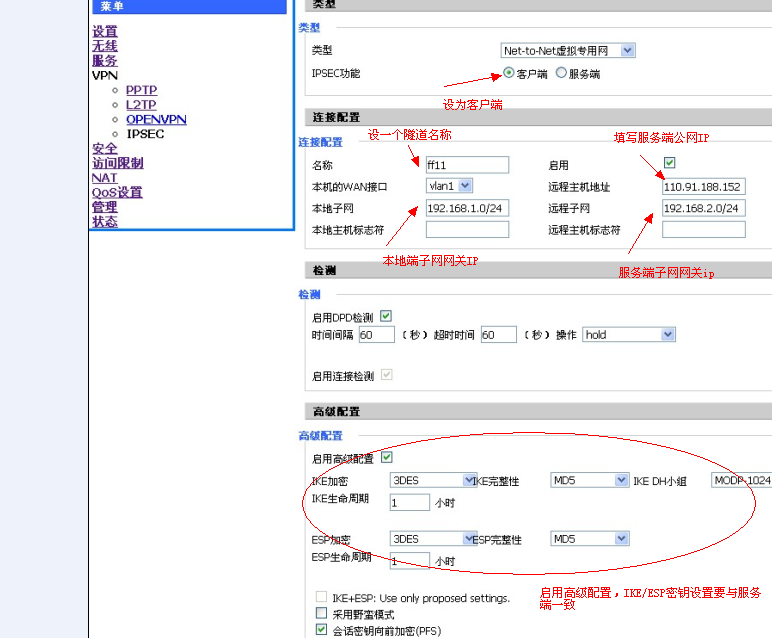Open the QoS设置 menu section
The image size is (772, 638).
click(x=117, y=192)
